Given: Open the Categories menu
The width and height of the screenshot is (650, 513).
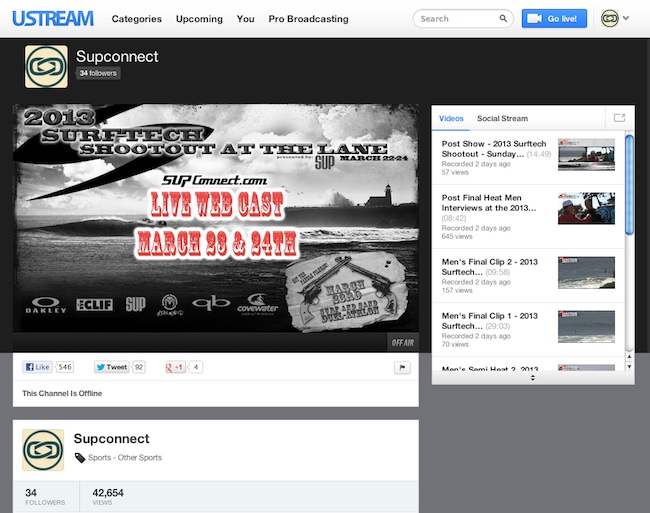Looking at the screenshot, I should point(136,19).
